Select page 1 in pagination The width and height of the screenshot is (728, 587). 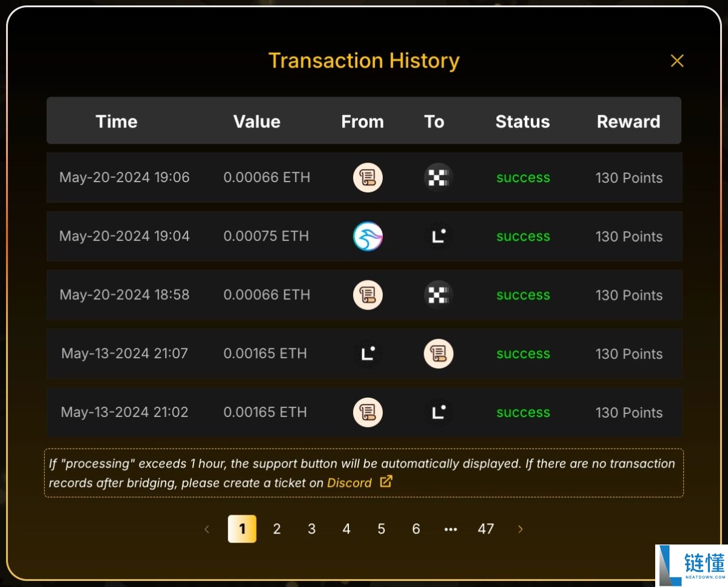point(242,529)
